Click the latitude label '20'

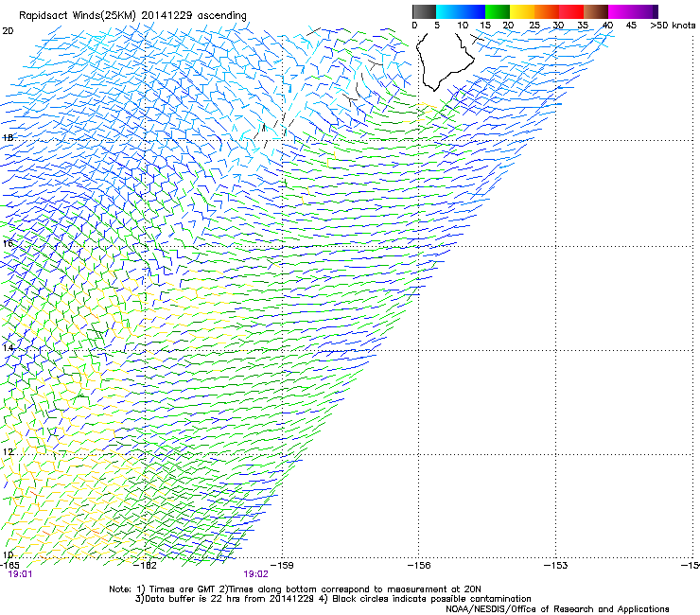[x=8, y=31]
